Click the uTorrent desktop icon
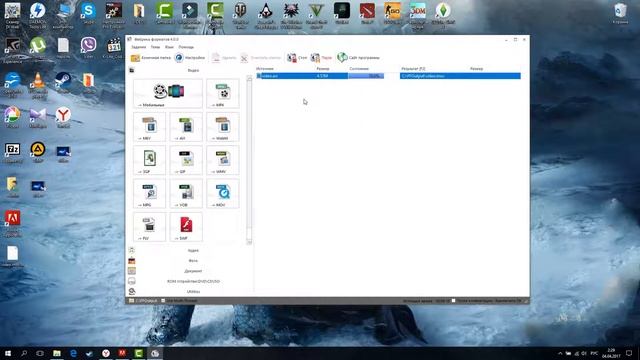The image size is (640, 360). point(38,47)
